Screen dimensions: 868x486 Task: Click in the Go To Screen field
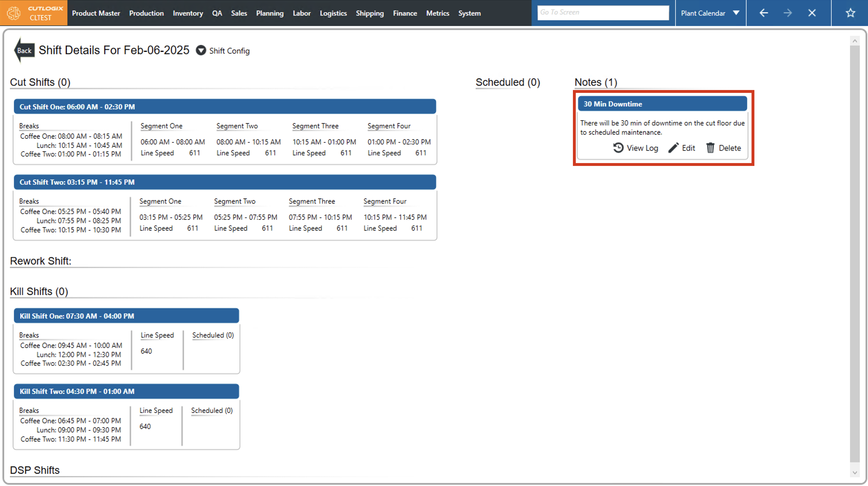[603, 12]
